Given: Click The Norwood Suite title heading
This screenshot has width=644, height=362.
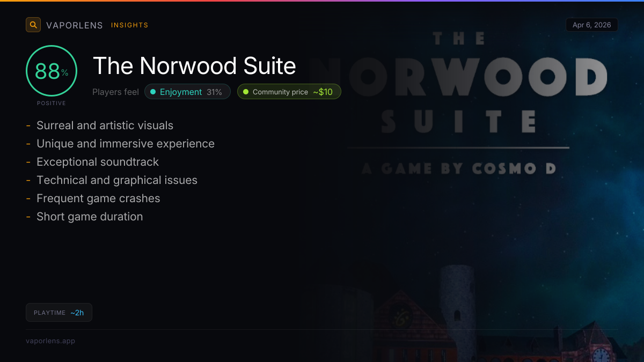Looking at the screenshot, I should pyautogui.click(x=194, y=66).
